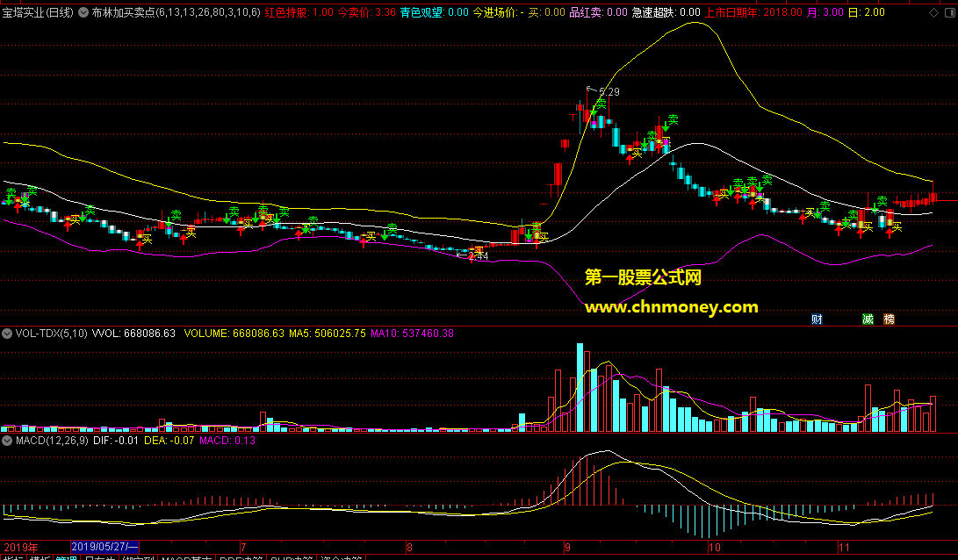
Task: Click the tallest cyan volume bar
Action: 580,387
